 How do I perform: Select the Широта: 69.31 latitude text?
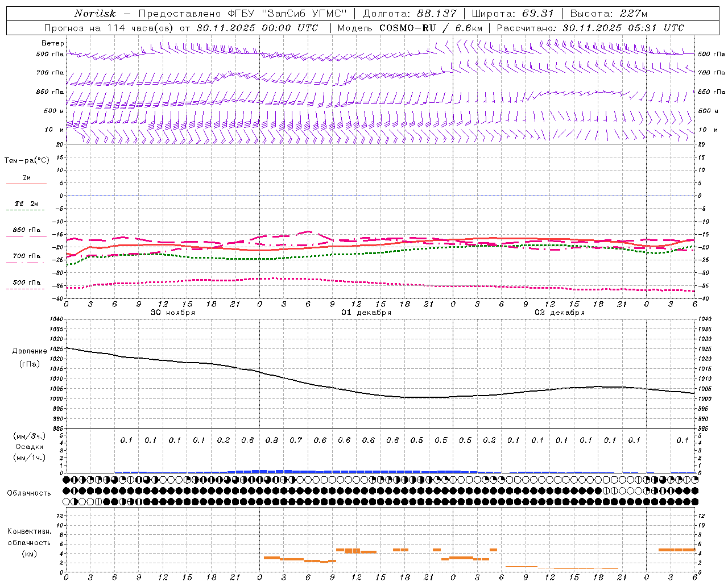pos(512,14)
